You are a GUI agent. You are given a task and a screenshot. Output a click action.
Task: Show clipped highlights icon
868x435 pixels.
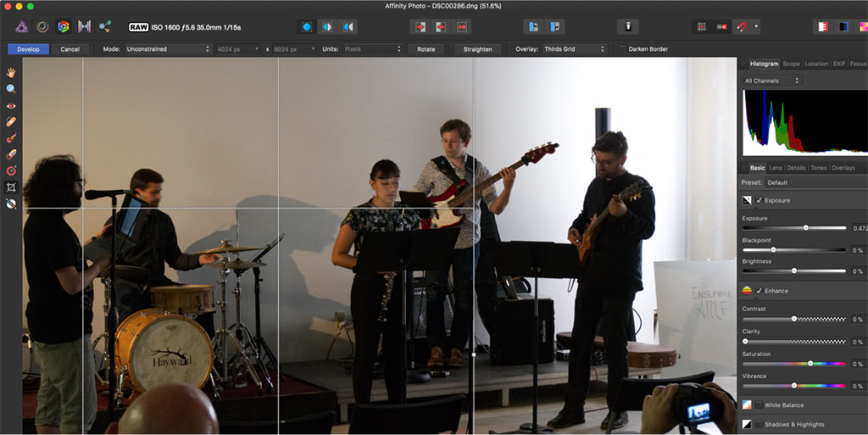(822, 26)
